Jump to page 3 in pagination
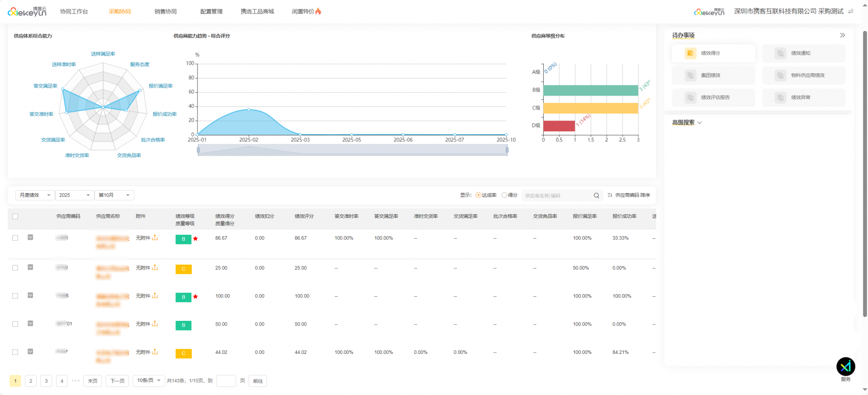 46,381
